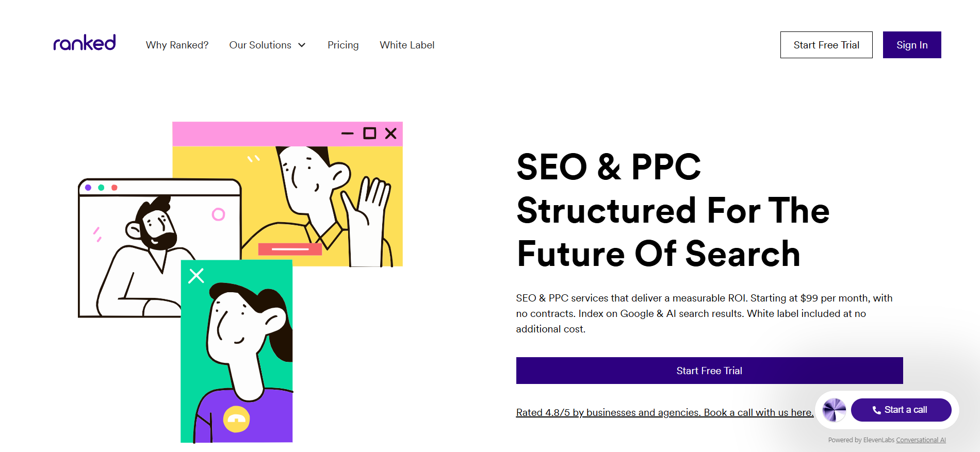Viewport: 980px width, 452px height.
Task: Click the yellow hang-up phone icon
Action: click(236, 419)
